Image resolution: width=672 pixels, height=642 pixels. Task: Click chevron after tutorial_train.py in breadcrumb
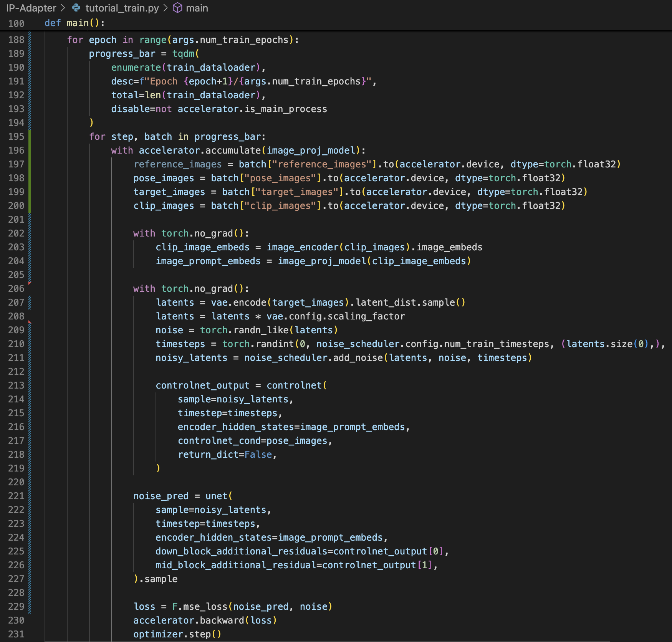pyautogui.click(x=166, y=8)
